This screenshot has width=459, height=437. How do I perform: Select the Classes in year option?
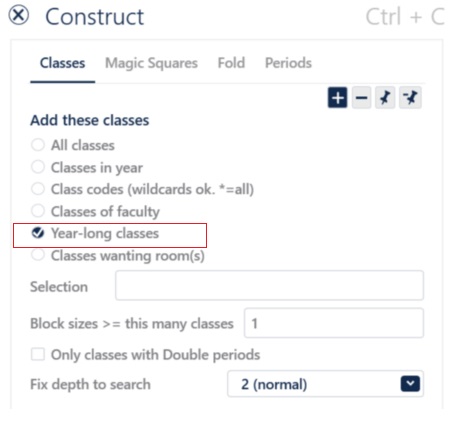pyautogui.click(x=38, y=167)
